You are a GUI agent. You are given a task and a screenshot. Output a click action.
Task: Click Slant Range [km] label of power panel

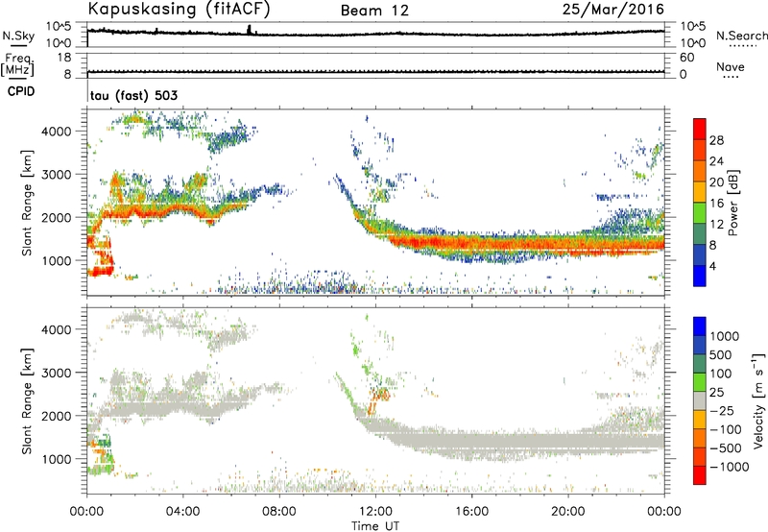click(27, 203)
